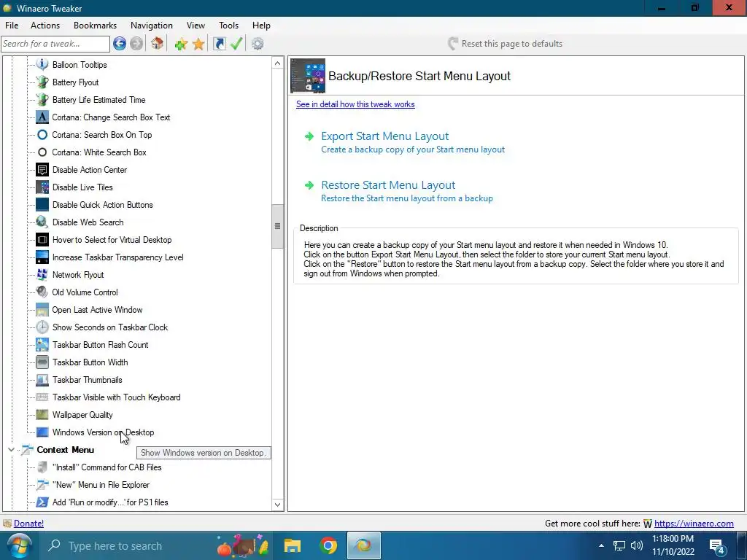Click the Balloon Tooltips icon
Image resolution: width=747 pixels, height=560 pixels.
tap(42, 64)
